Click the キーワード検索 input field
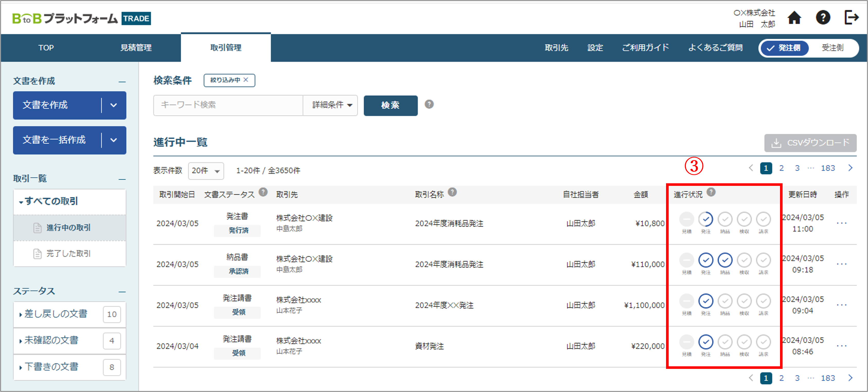Image resolution: width=868 pixels, height=392 pixels. coord(228,105)
